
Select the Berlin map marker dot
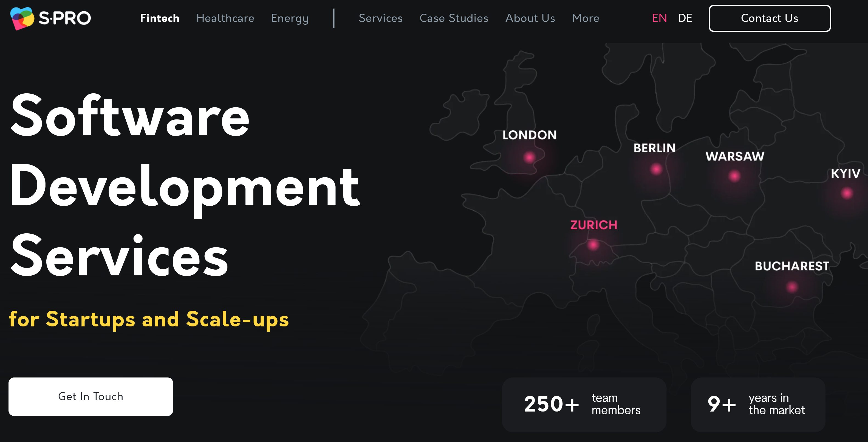click(656, 169)
